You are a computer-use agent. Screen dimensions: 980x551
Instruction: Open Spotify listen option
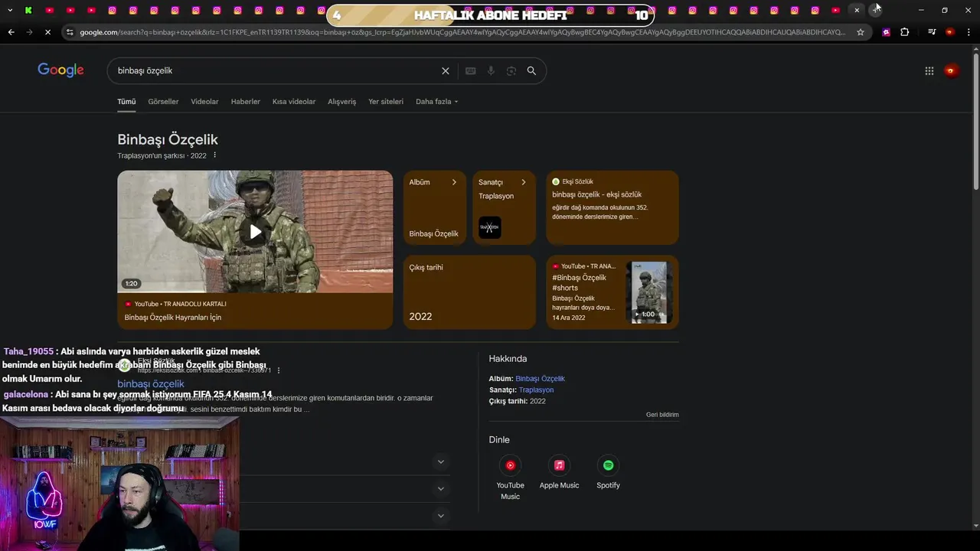pos(608,473)
